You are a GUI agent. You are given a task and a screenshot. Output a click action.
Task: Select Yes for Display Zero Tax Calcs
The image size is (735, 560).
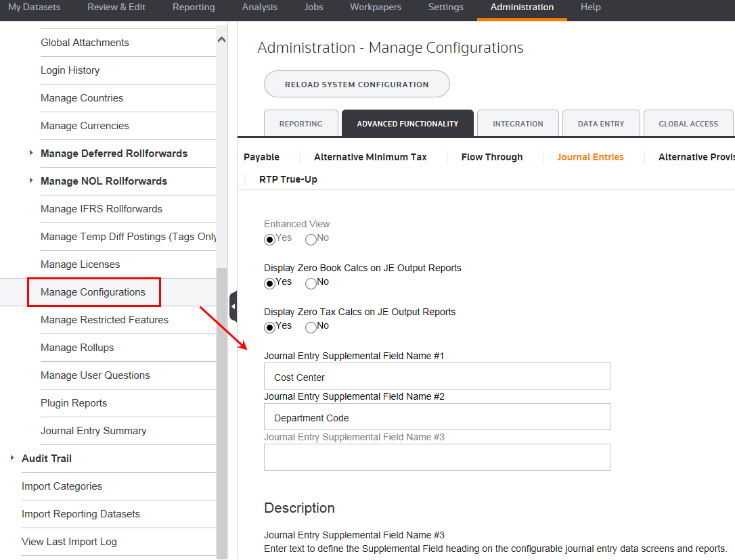[270, 327]
